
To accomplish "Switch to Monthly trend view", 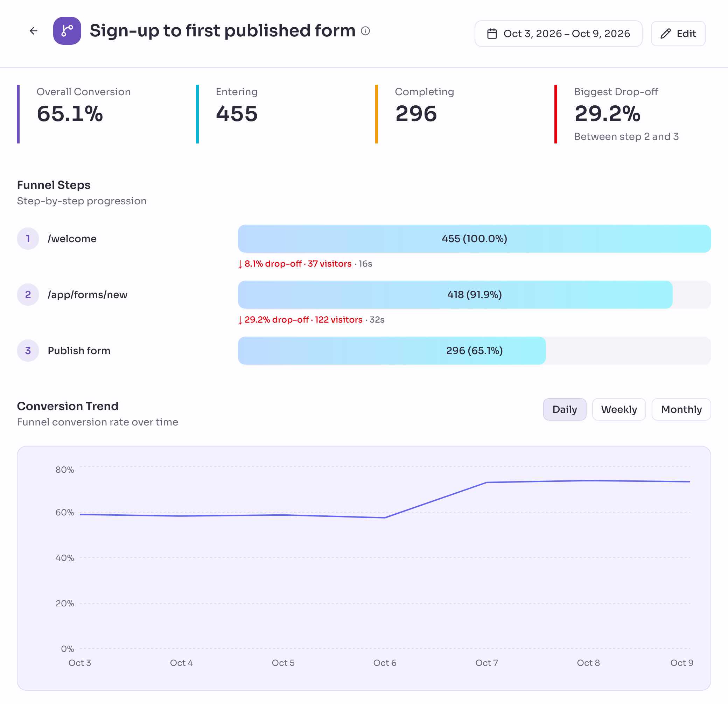I will tap(681, 409).
